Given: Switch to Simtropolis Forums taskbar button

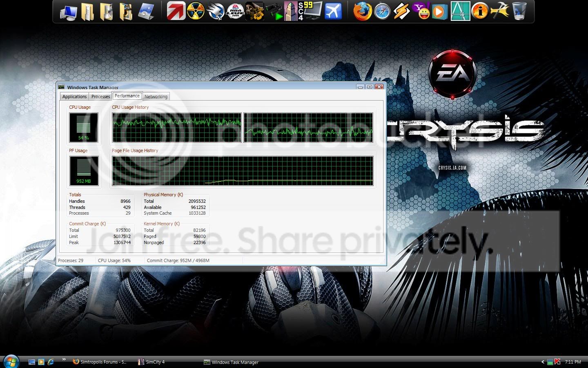Looking at the screenshot, I should (x=100, y=362).
